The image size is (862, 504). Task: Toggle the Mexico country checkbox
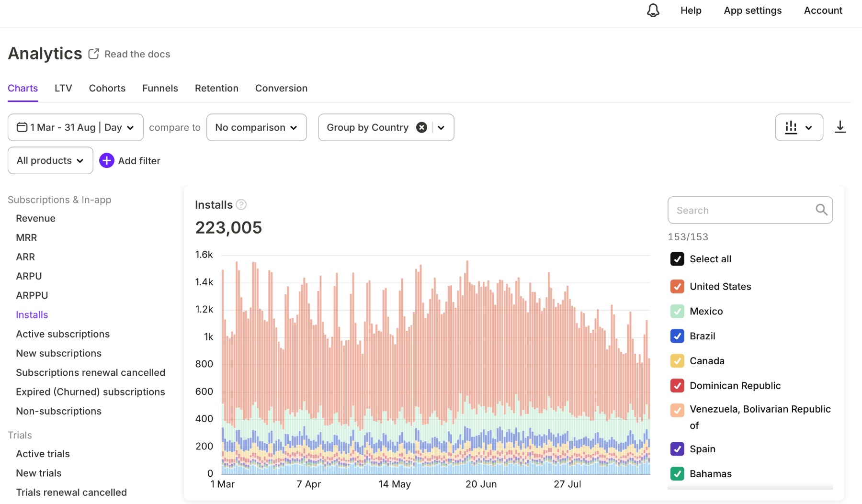(x=677, y=311)
